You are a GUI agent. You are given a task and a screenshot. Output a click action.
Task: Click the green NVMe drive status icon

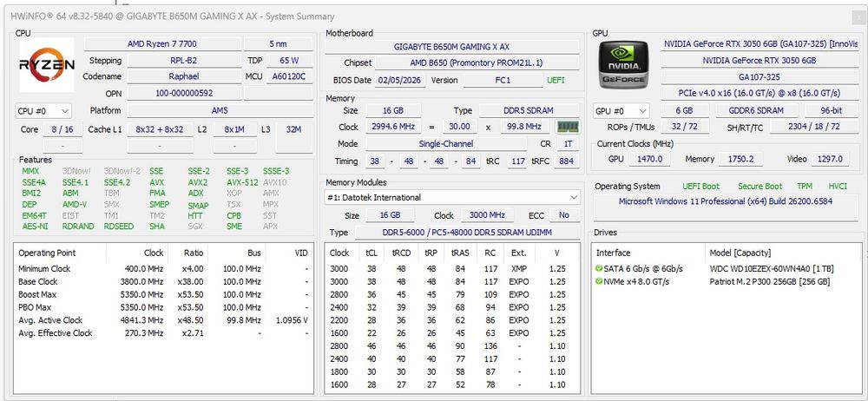tap(598, 281)
